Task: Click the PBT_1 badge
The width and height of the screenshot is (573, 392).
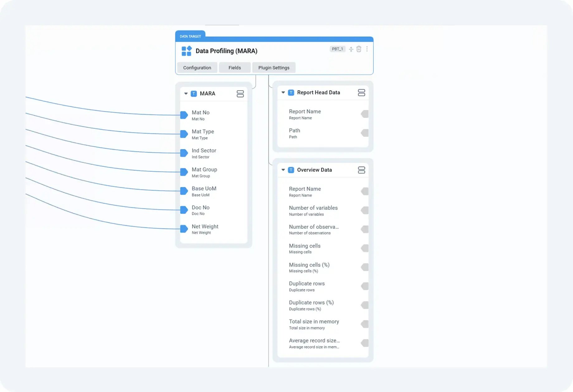Action: 337,49
